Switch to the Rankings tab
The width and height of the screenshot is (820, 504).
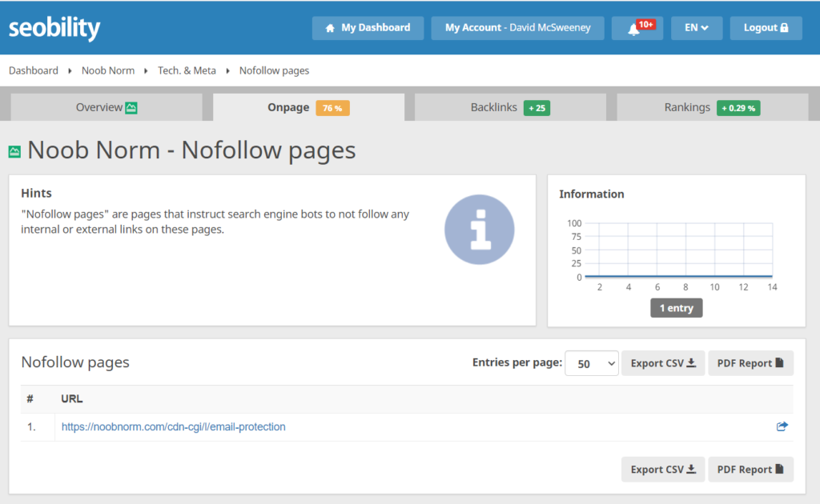[712, 107]
